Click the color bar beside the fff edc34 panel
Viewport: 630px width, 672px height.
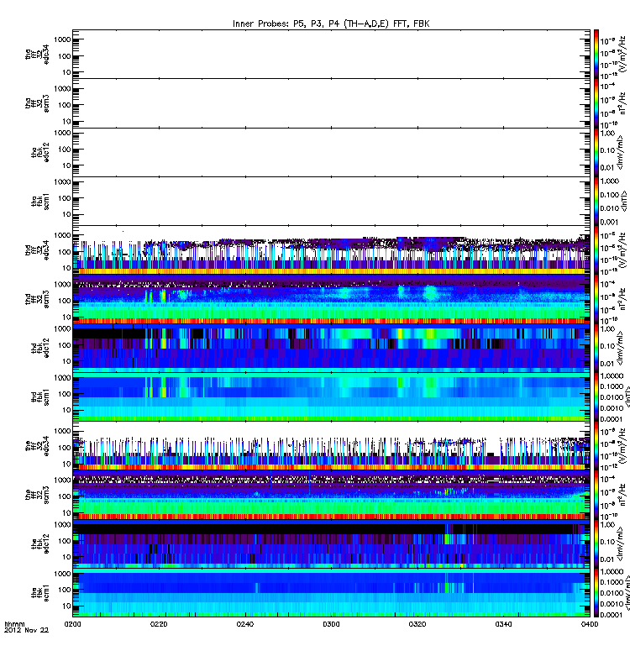596,446
